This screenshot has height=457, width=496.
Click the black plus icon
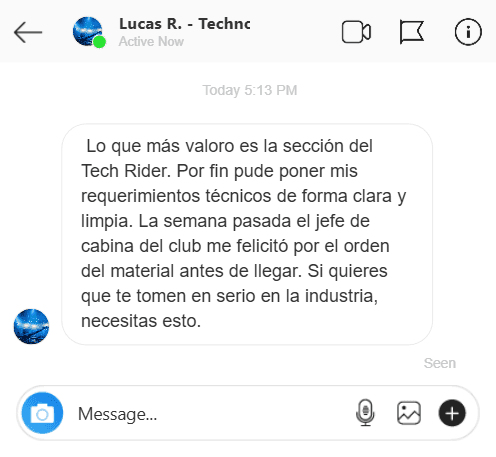(452, 413)
